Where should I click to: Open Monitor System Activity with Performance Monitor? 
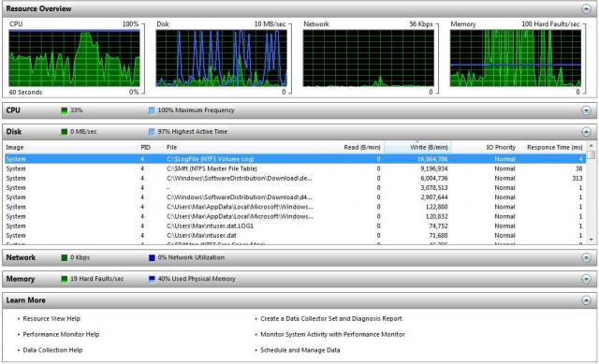point(332,334)
